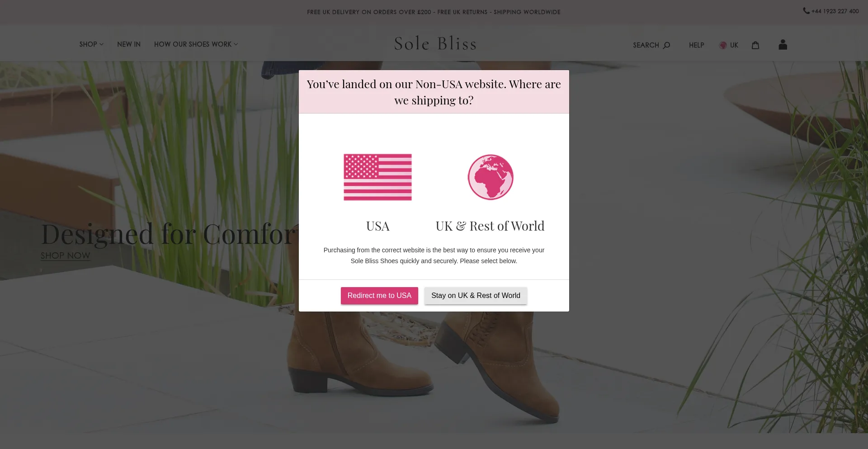Click Redirect me to USA button

click(x=379, y=296)
